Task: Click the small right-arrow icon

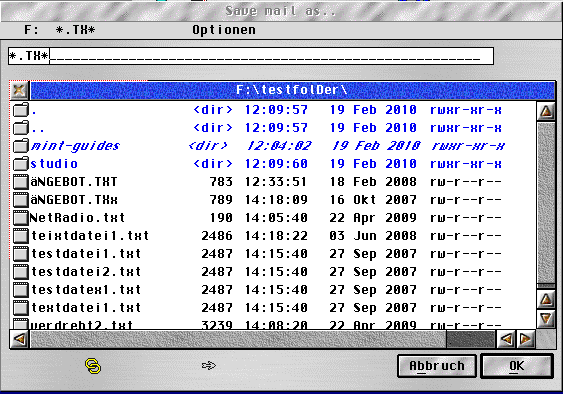Action: click(x=209, y=366)
